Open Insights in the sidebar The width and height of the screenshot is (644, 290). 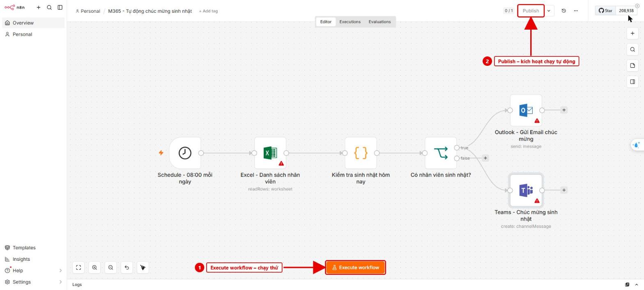tap(33, 259)
